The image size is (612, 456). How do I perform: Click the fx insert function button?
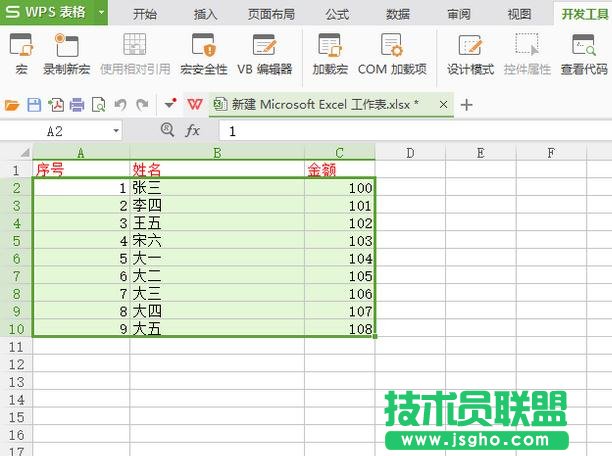point(193,131)
